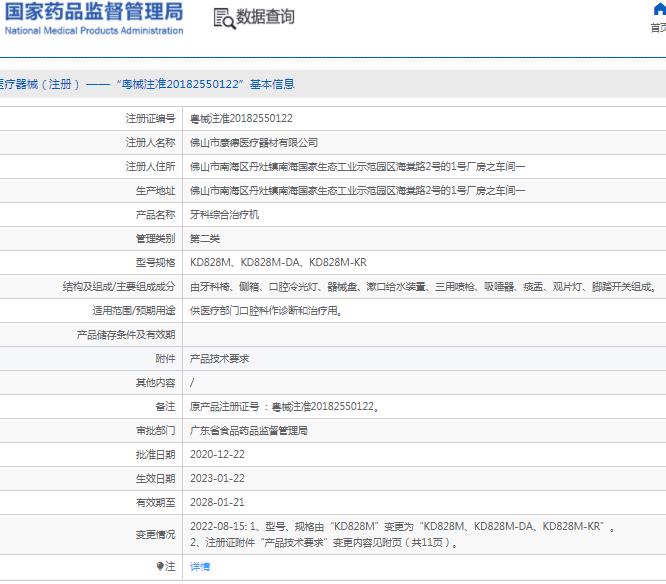Click the 注册人名称 company name value
666x584 pixels.
[x=254, y=143]
